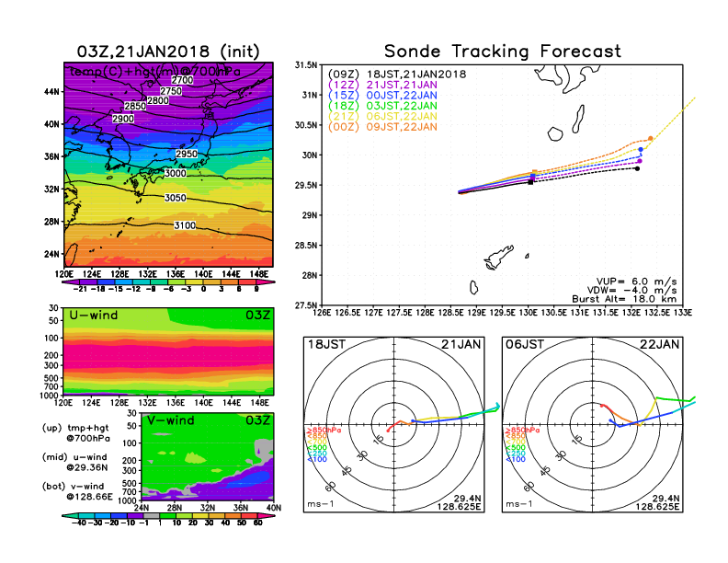Click the 3000 height contour label

pos(176,173)
